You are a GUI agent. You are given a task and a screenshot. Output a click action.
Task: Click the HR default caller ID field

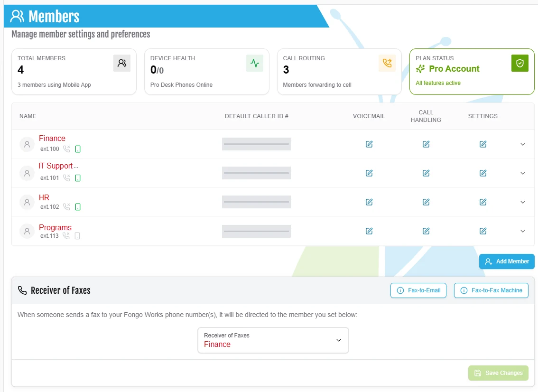coord(256,202)
